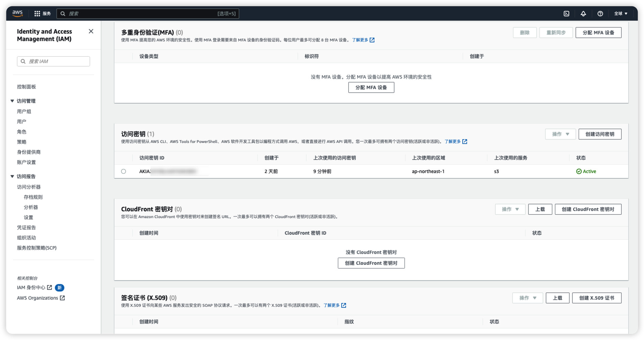
Task: Click the ap-northeast-1 region cell
Action: click(428, 171)
